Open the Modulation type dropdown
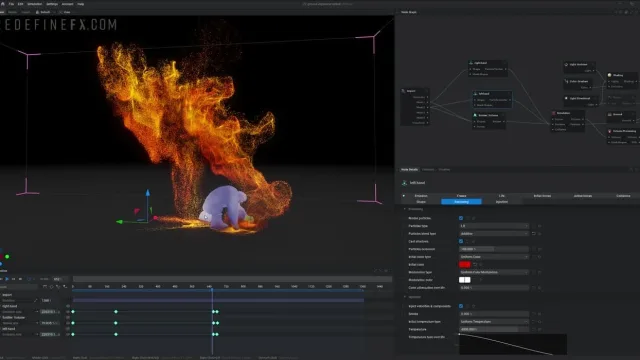This screenshot has width=640, height=360. (x=494, y=272)
